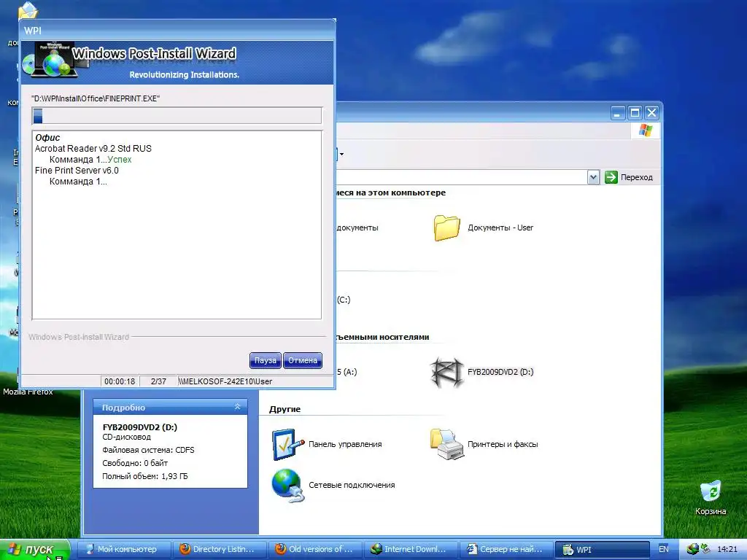This screenshot has height=560, width=747.
Task: Click the installation progress bar in WPI
Action: click(177, 116)
